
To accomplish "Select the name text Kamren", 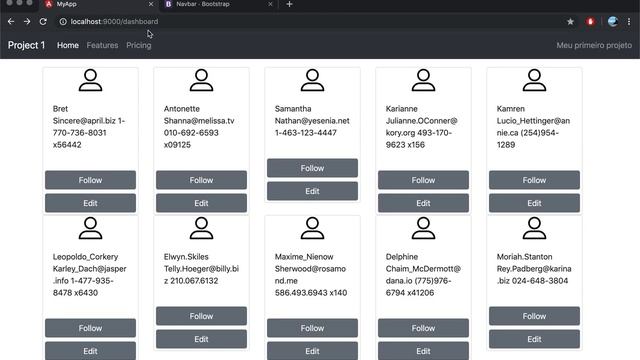I will [x=511, y=109].
